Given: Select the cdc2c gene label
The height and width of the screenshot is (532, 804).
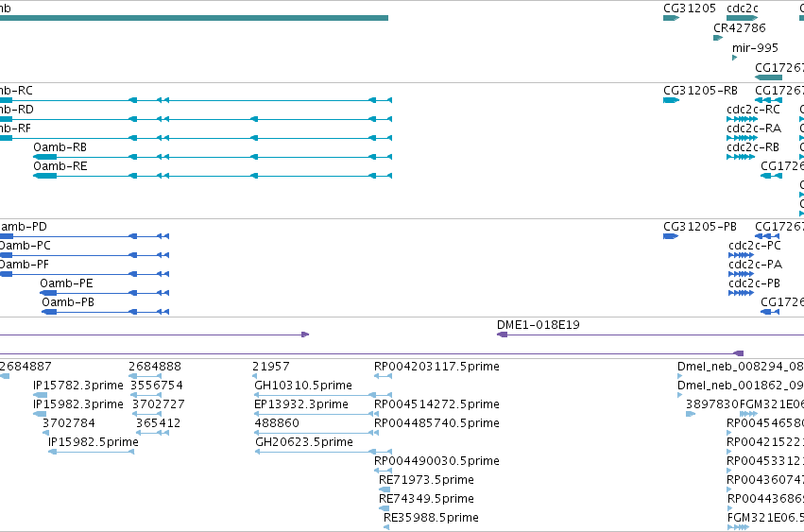Looking at the screenshot, I should 743,9.
